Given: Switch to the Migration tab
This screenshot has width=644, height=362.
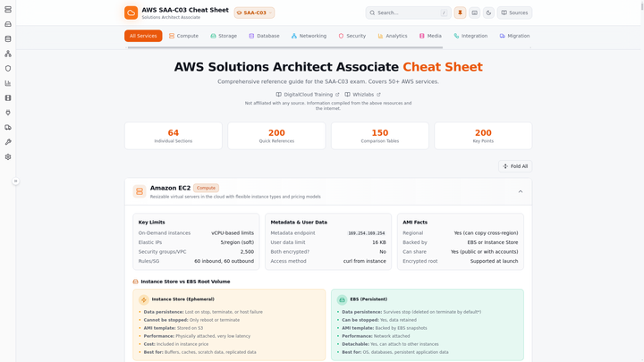Looking at the screenshot, I should (514, 36).
